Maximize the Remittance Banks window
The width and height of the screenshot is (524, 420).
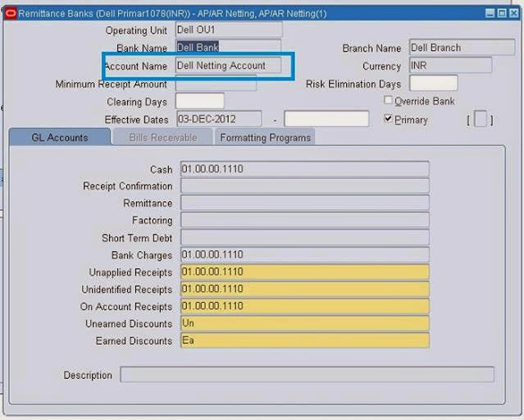502,13
